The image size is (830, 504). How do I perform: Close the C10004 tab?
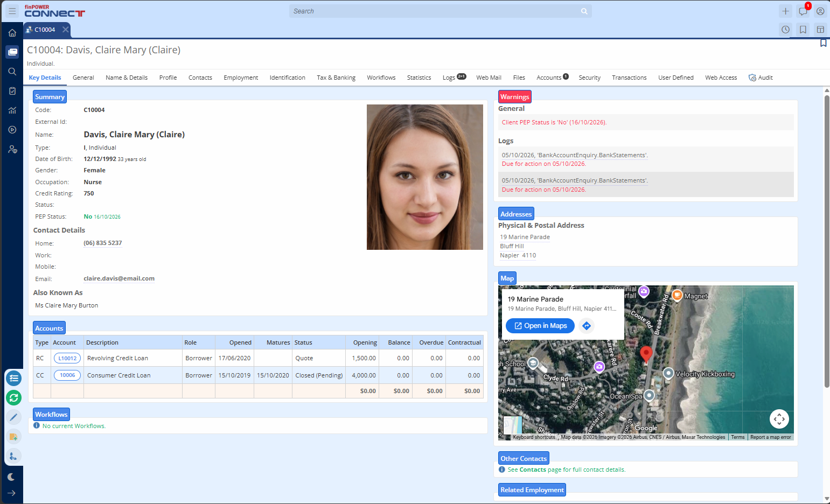point(65,30)
